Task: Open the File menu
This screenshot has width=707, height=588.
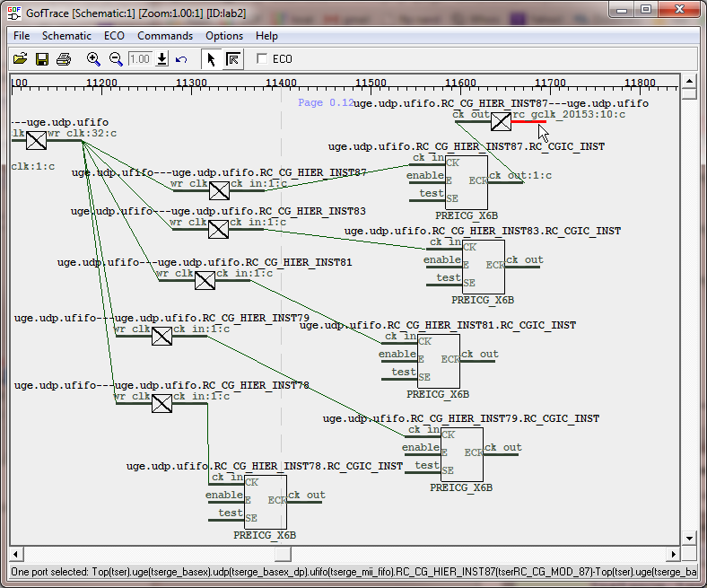Action: (22, 36)
